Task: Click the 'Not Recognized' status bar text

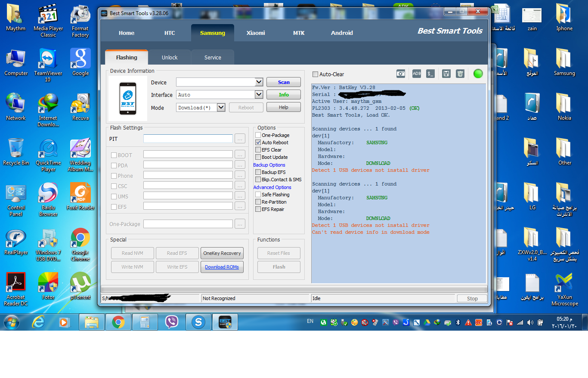Action: click(x=219, y=298)
